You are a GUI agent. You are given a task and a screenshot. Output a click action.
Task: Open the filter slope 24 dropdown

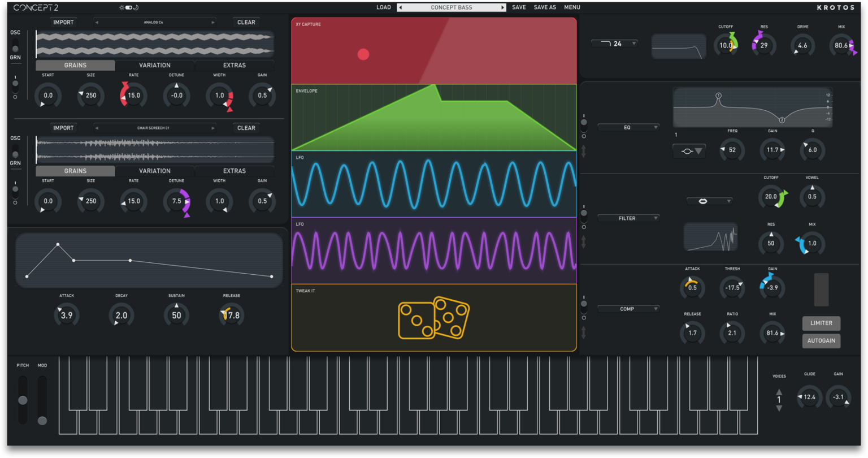click(x=614, y=42)
